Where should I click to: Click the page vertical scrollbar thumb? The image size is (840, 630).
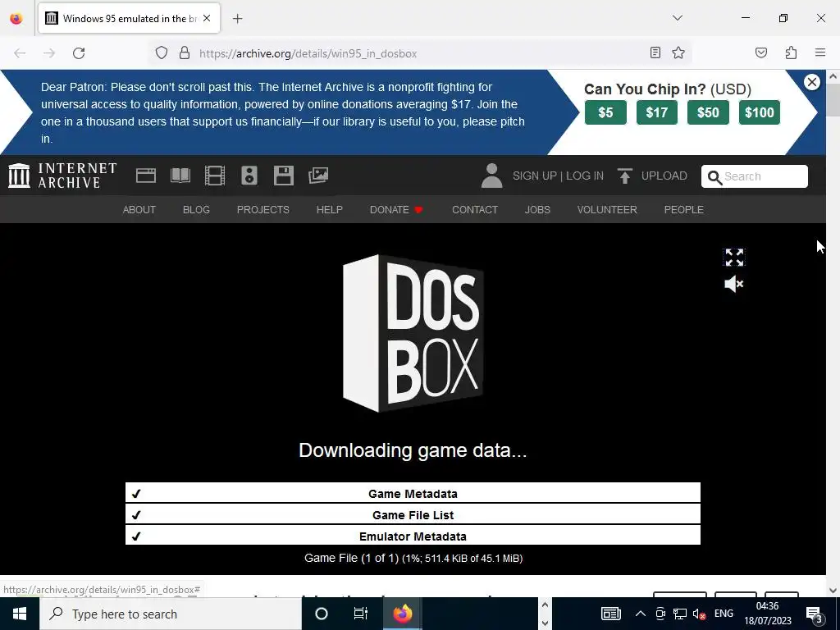coord(833,99)
